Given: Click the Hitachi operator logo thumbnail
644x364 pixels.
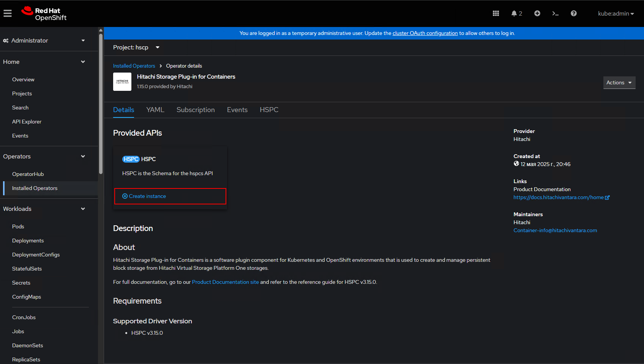Looking at the screenshot, I should pos(122,82).
